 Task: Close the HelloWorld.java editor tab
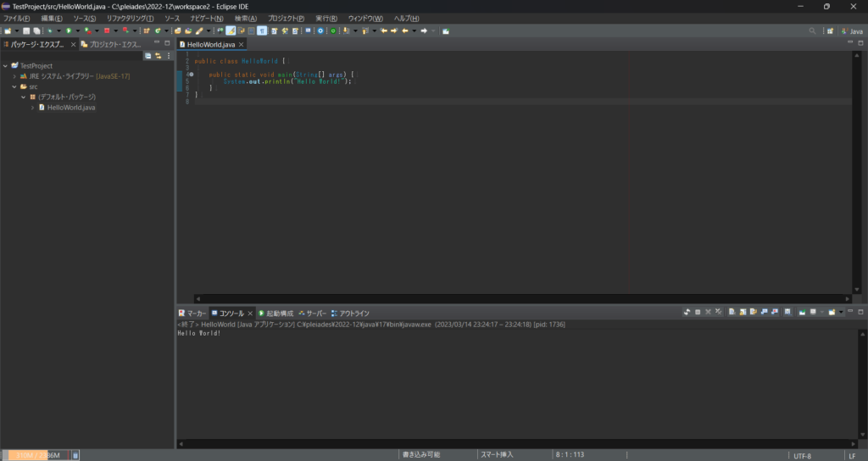(x=242, y=44)
